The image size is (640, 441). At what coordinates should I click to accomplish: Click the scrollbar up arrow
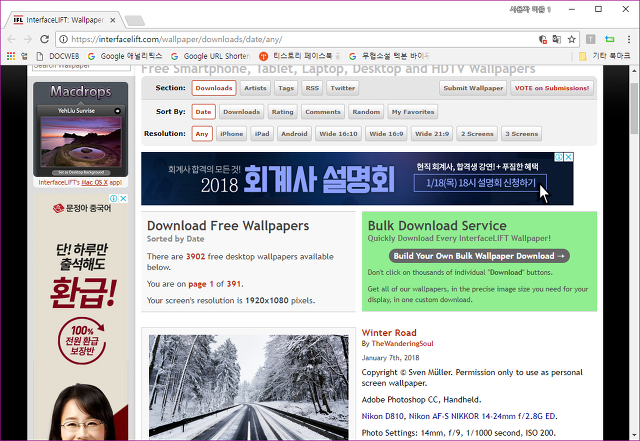pos(633,70)
